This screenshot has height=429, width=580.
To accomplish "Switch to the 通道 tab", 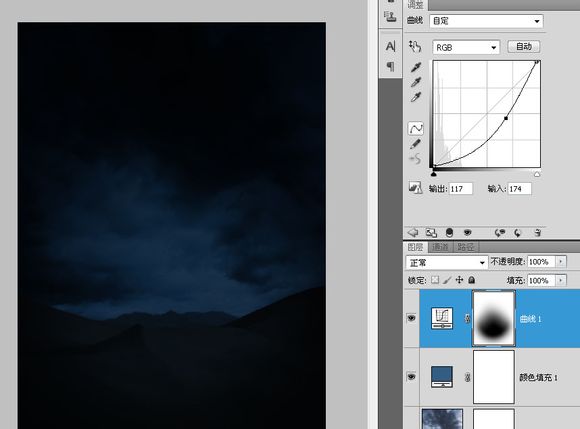I will pyautogui.click(x=440, y=247).
